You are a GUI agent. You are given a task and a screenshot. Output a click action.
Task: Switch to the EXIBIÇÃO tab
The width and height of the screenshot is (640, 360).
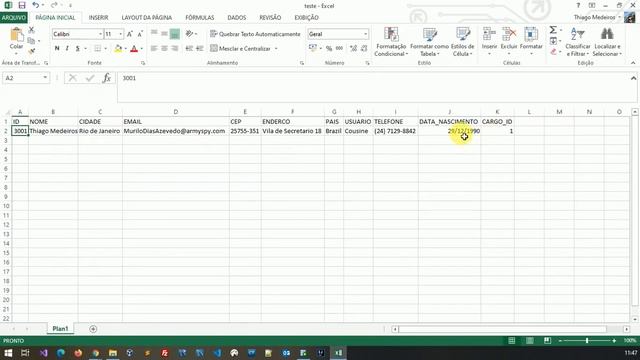[x=307, y=18]
